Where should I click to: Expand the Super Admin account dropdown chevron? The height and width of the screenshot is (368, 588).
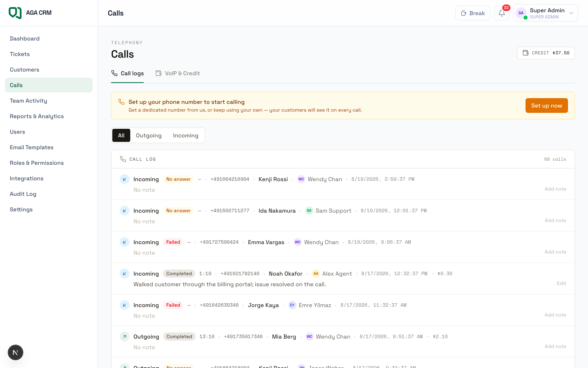571,13
